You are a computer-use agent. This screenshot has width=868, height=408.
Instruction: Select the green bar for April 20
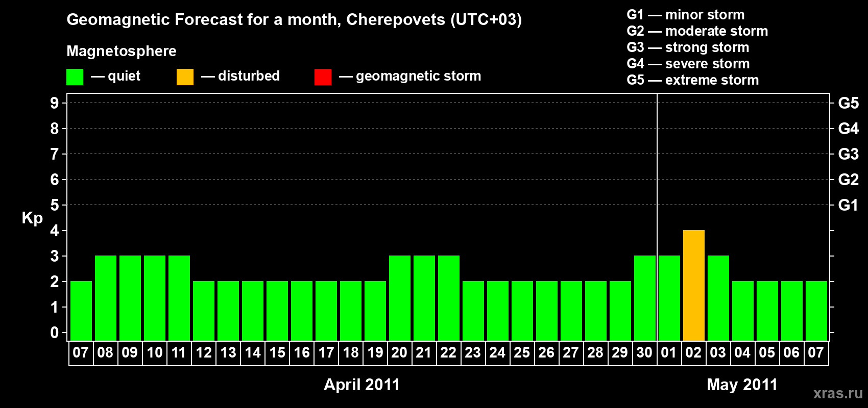point(400,298)
